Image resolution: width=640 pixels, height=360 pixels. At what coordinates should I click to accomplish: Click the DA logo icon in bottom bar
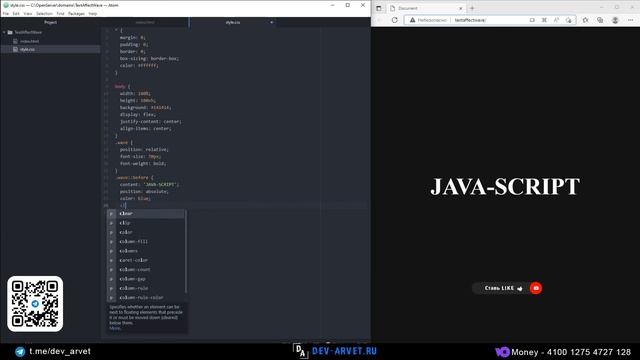coord(300,351)
